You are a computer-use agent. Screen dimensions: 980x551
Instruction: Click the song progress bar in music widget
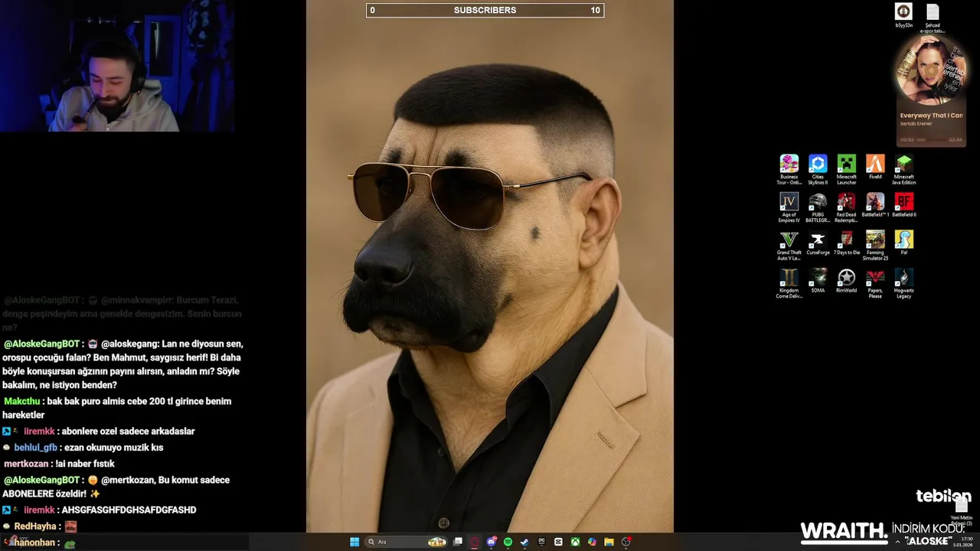(x=932, y=140)
